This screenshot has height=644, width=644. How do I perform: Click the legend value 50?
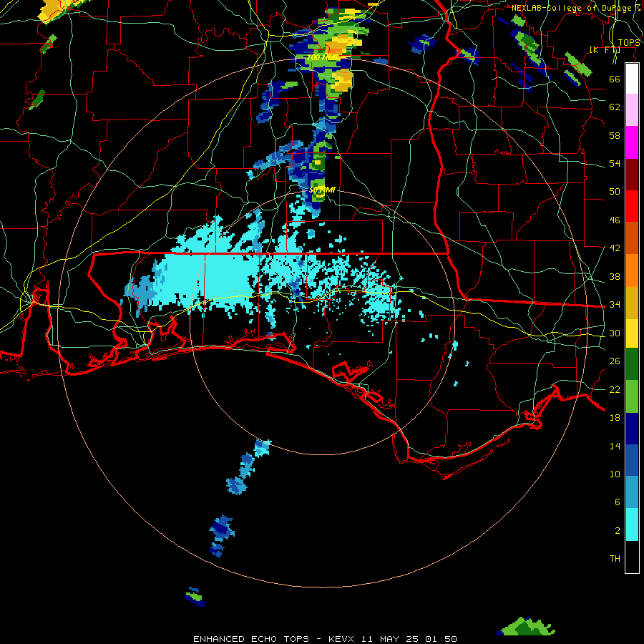[615, 191]
